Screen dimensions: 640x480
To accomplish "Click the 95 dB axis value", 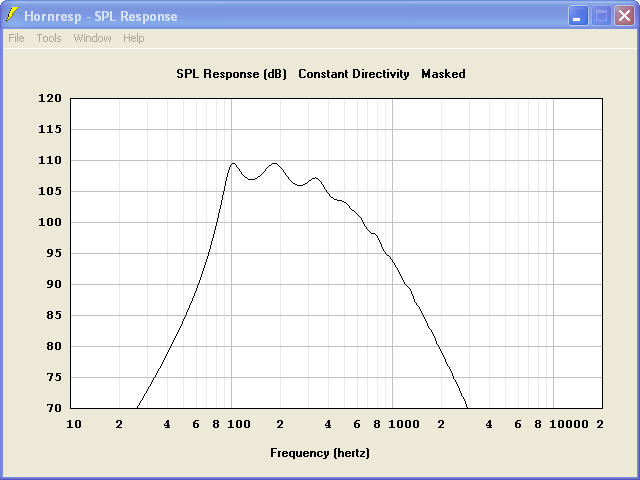I will (53, 253).
